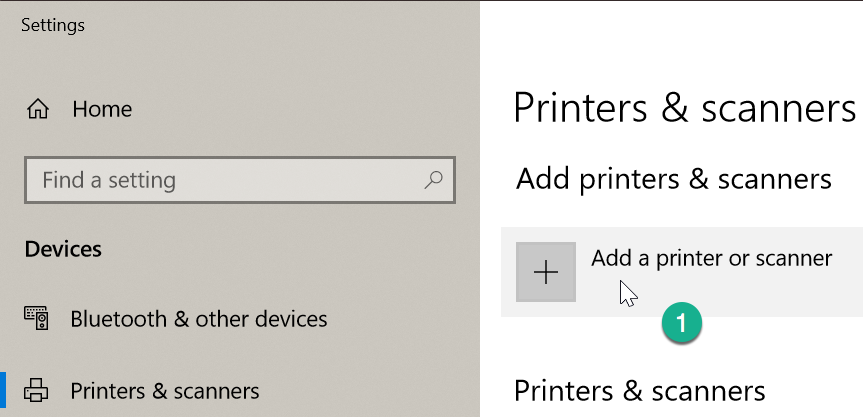Select Printers & scanners sidebar entry
The height and width of the screenshot is (417, 863).
click(x=165, y=391)
